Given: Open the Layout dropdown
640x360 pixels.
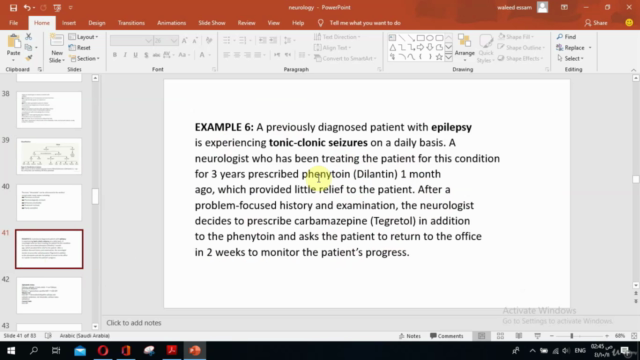Looking at the screenshot, I should click(83, 37).
